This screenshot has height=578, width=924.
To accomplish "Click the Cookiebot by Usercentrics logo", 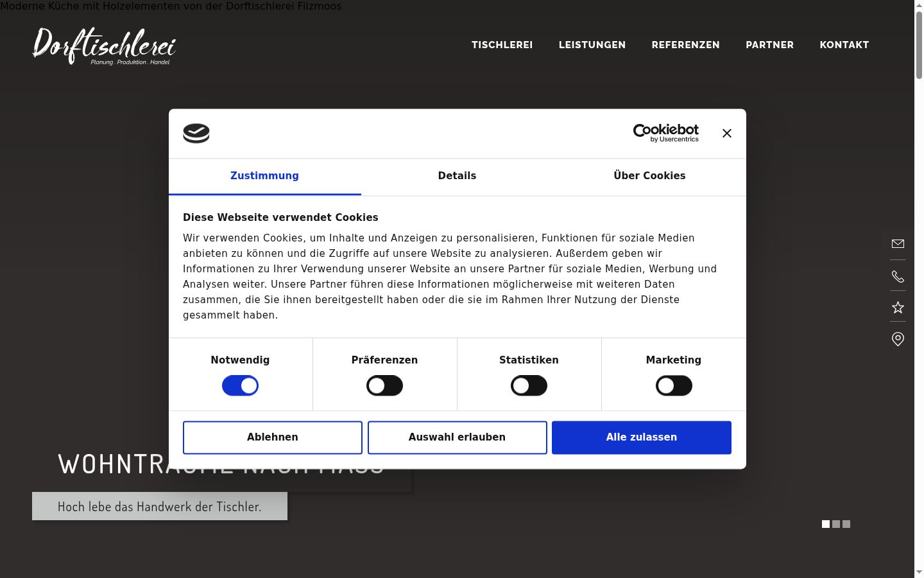I will pyautogui.click(x=665, y=133).
